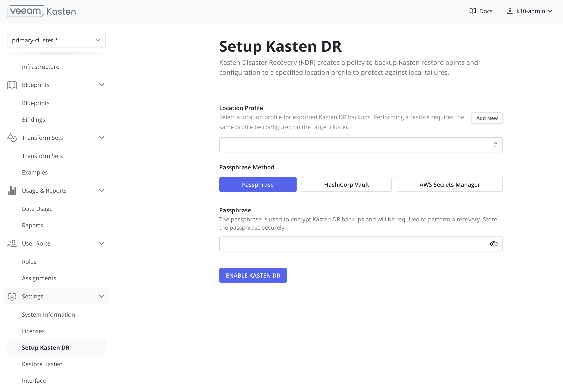Viewport: 563px width, 392px height.
Task: Go to Infrastructure in sidebar
Action: click(41, 67)
